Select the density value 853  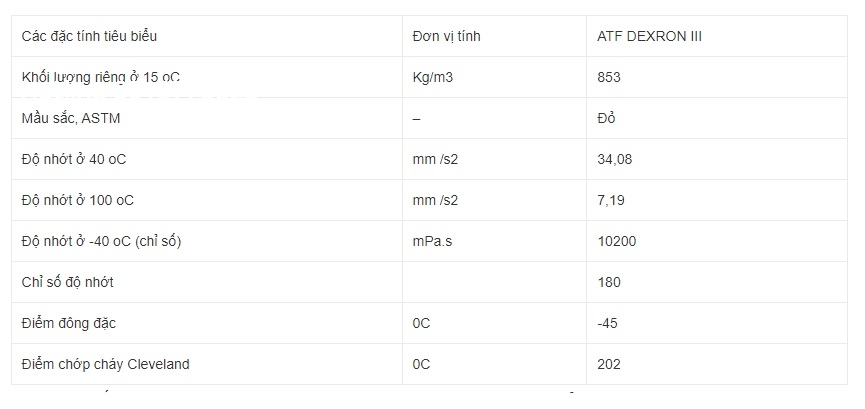coord(609,77)
